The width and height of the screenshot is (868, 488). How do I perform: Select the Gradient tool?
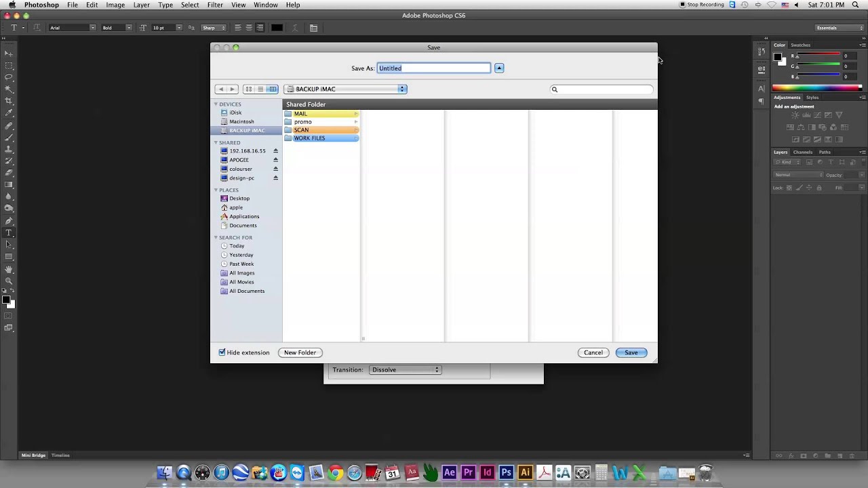point(9,184)
